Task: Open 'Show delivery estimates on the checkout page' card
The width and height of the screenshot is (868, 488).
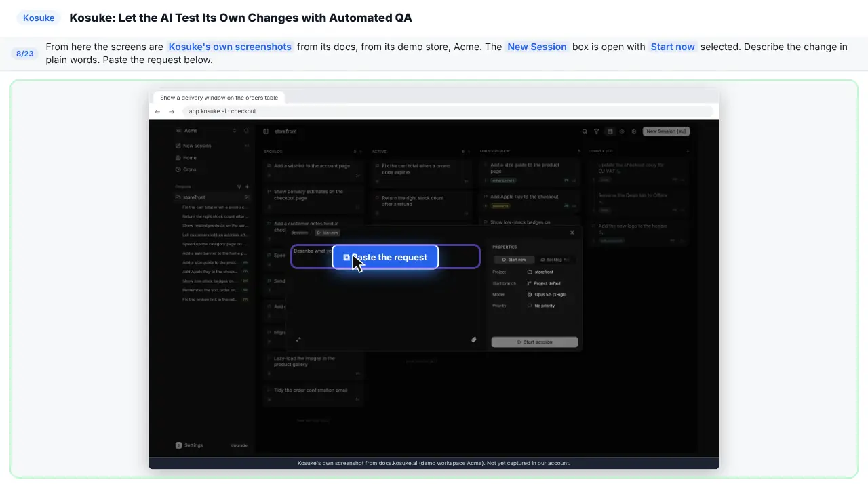Action: tap(314, 199)
